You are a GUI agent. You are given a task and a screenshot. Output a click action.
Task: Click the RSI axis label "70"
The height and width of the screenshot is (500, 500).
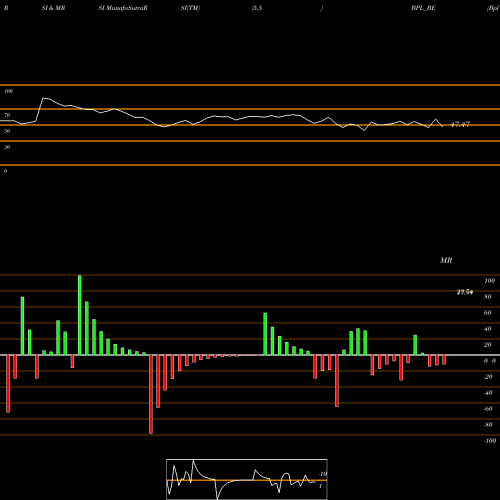coord(7,115)
